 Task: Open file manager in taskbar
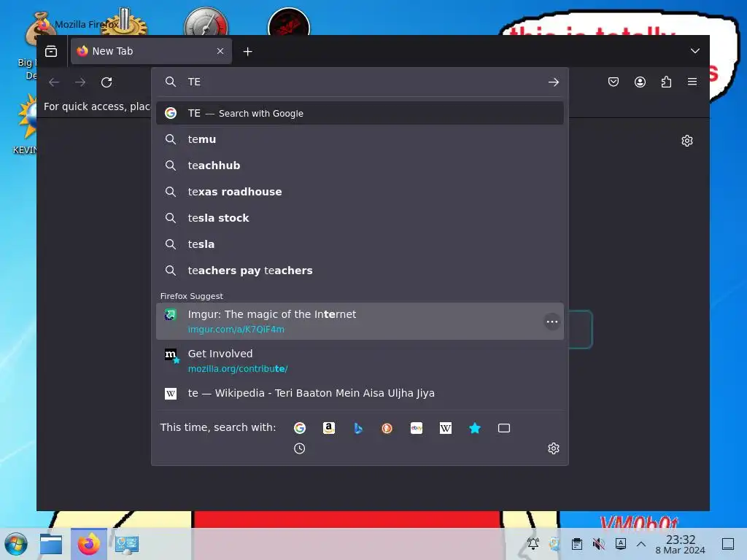point(51,544)
